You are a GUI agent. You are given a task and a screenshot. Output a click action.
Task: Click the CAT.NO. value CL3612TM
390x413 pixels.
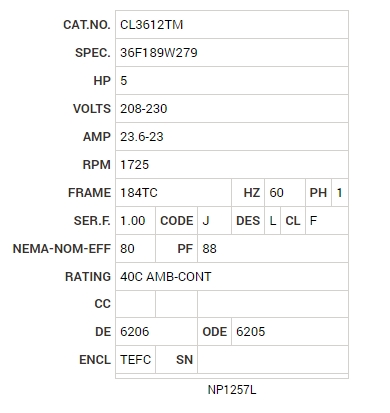(x=152, y=25)
